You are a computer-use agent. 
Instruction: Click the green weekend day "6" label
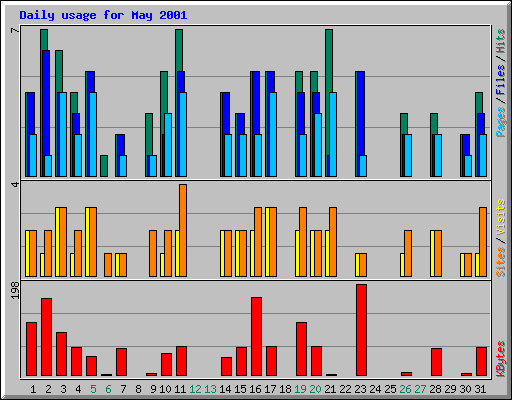(108, 389)
